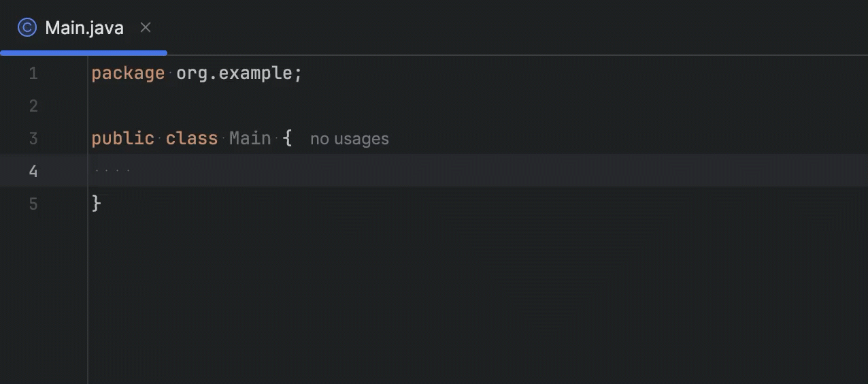Click the opening brace on line 3
Screen dimensions: 868x384
tap(288, 139)
